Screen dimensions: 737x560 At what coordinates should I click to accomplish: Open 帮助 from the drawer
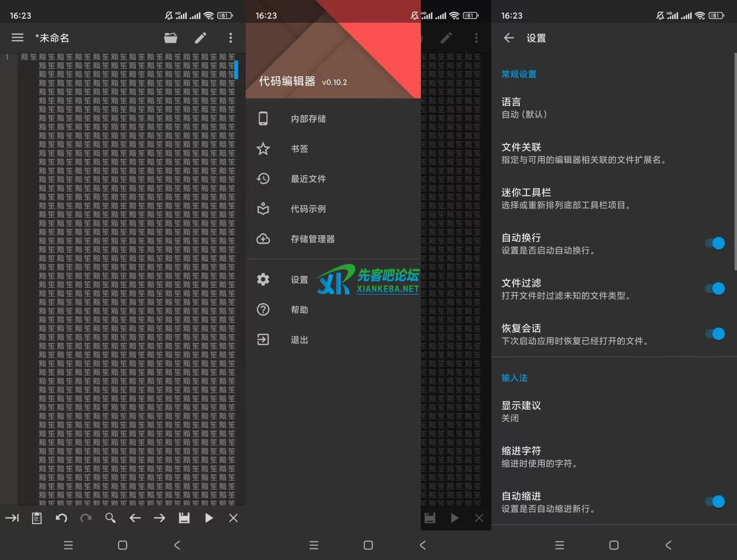coord(299,310)
